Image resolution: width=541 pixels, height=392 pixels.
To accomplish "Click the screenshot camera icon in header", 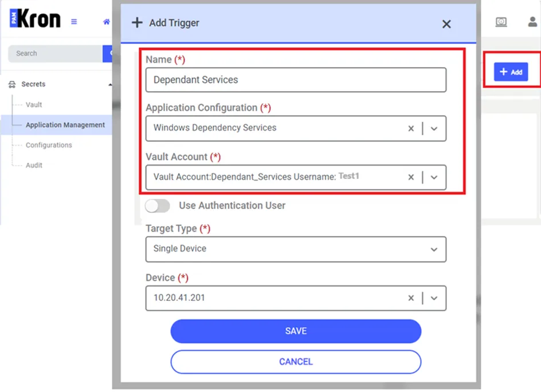I will pyautogui.click(x=501, y=22).
